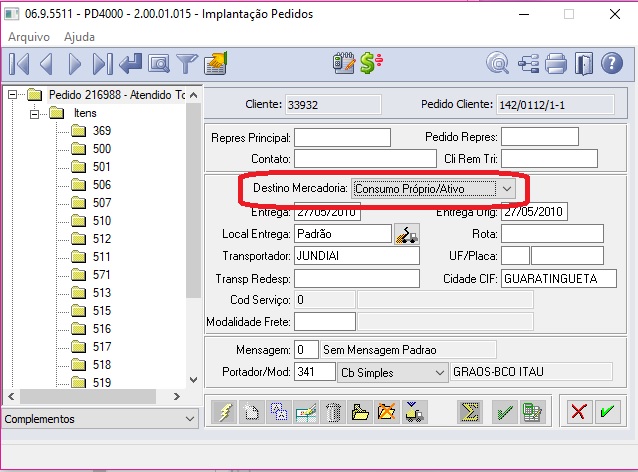Click the green checkmark beside sigma icon
638x472 pixels.
click(x=505, y=412)
